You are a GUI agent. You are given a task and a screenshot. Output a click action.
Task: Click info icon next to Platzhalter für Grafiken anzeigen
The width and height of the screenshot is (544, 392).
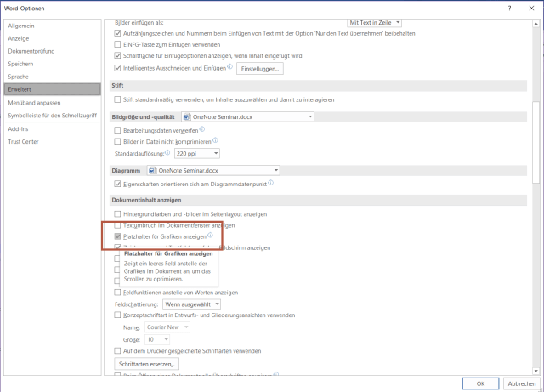[210, 236]
